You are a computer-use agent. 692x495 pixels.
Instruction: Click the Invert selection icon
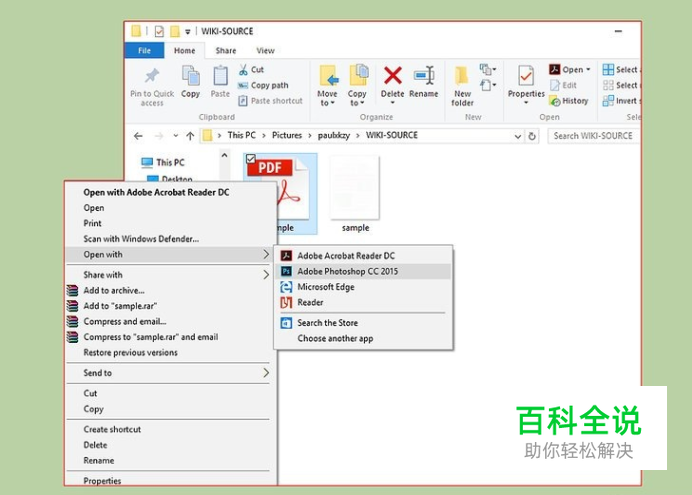(608, 101)
